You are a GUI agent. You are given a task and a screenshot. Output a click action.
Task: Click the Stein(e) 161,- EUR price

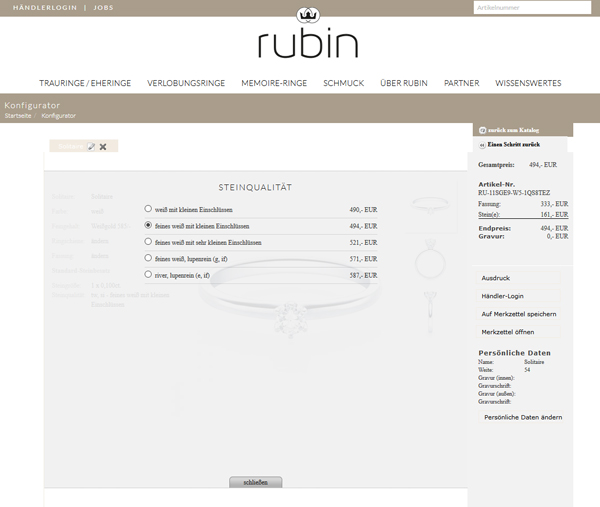(554, 215)
